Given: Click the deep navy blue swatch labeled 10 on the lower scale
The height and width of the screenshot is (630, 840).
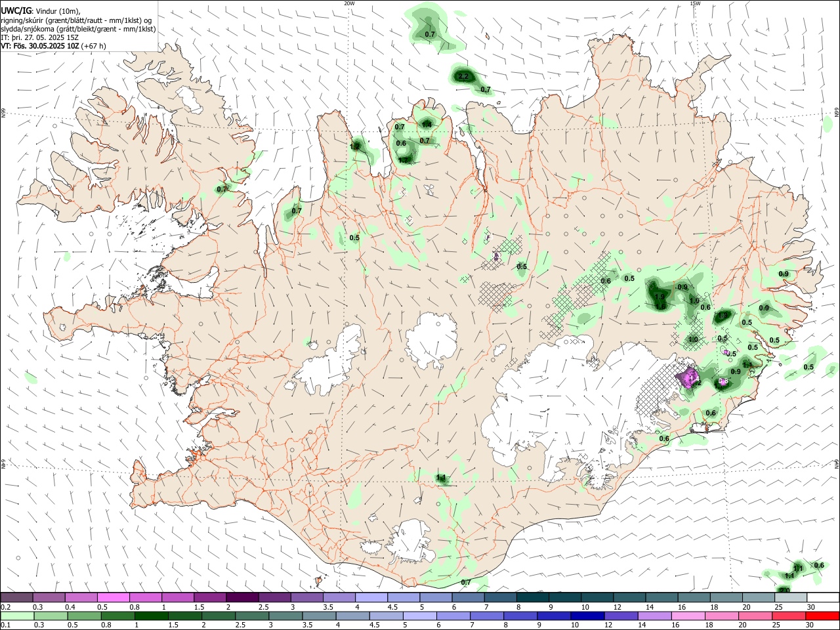Looking at the screenshot, I should tap(586, 616).
